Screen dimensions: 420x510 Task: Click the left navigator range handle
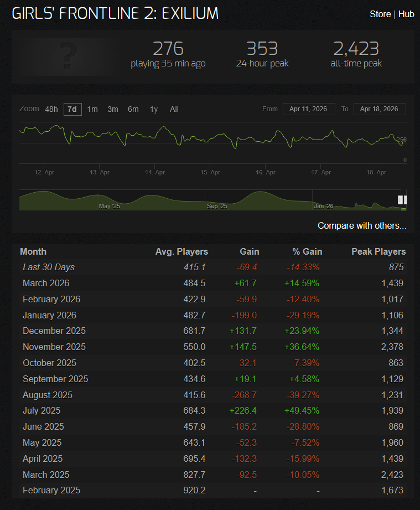(400, 200)
